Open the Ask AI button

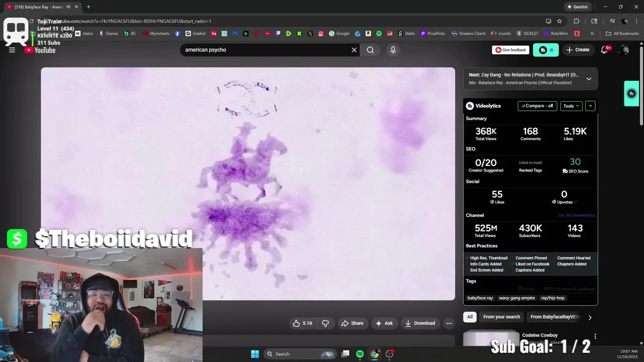384,323
